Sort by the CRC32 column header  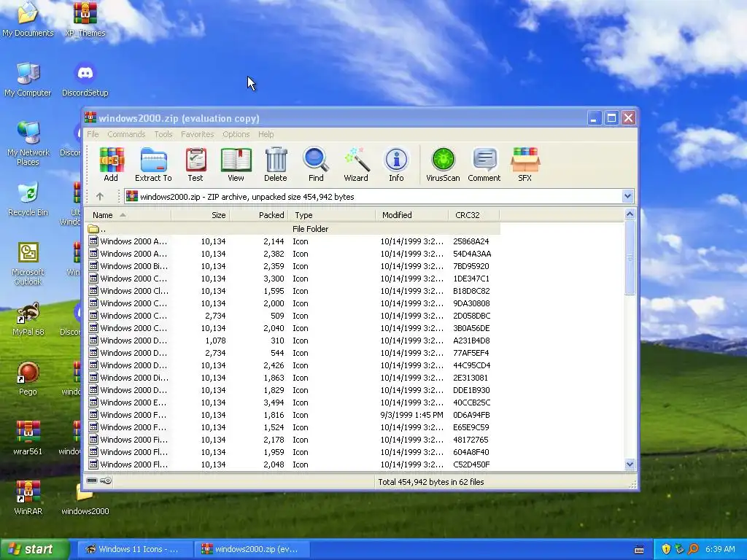[473, 215]
